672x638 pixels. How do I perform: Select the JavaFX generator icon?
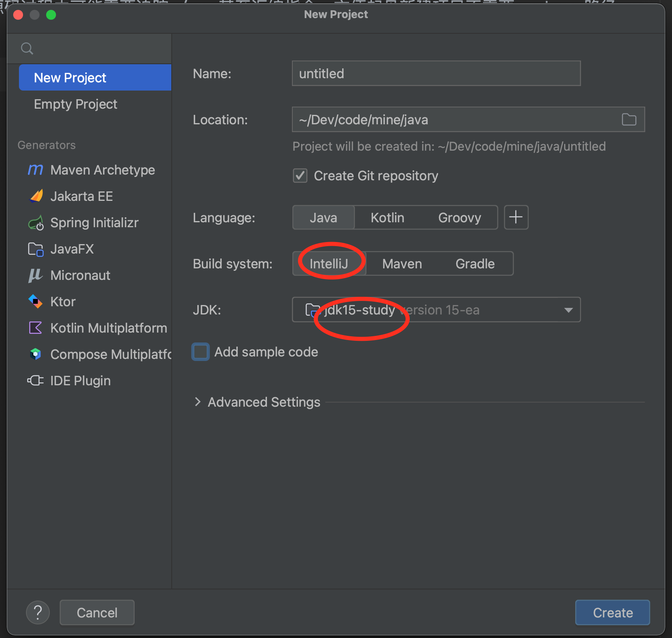point(36,249)
